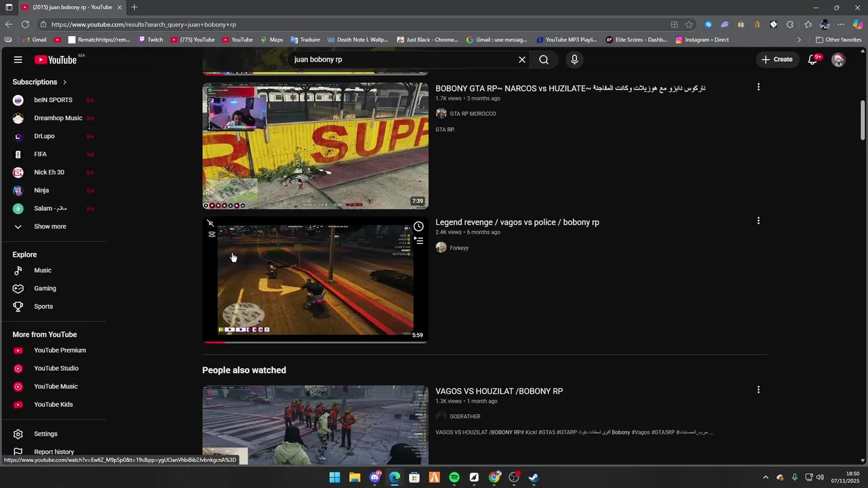This screenshot has width=868, height=488.
Task: Open the GTA RP MOROCCO channel
Action: (x=473, y=114)
